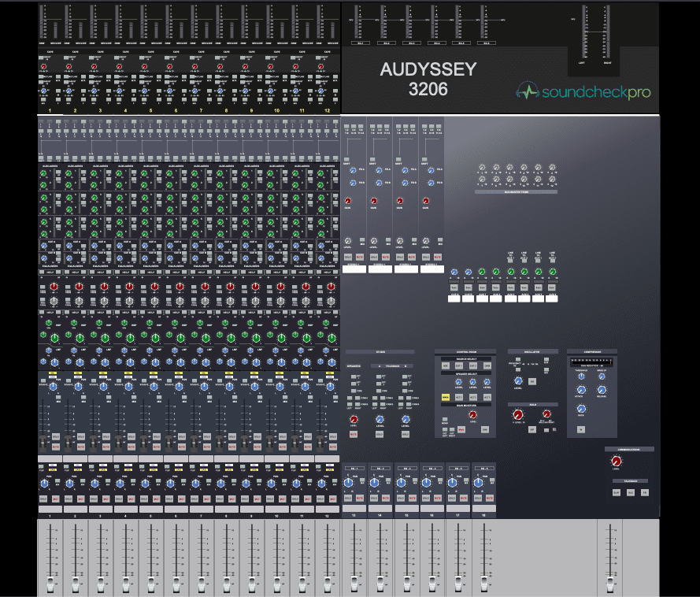Click the channel 13 pan knob
Image resolution: width=700 pixels, height=597 pixels.
click(349, 482)
